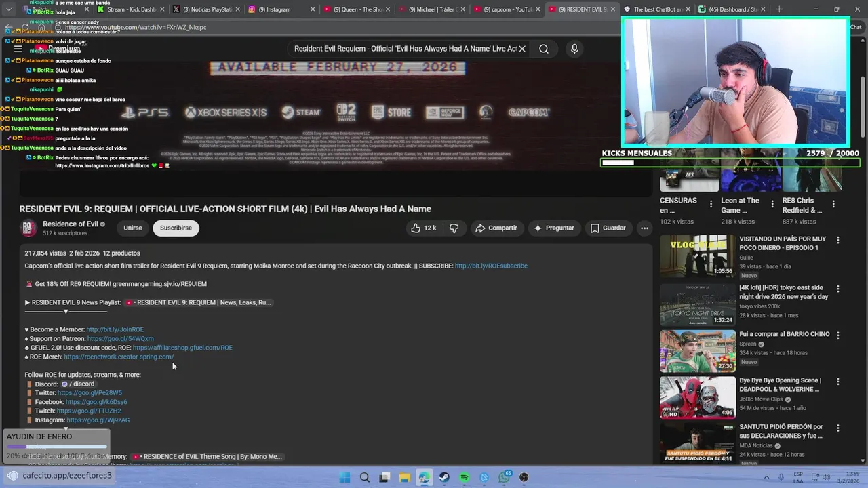Start voice search with microphone icon
Viewport: 868px width, 488px height.
coord(574,49)
